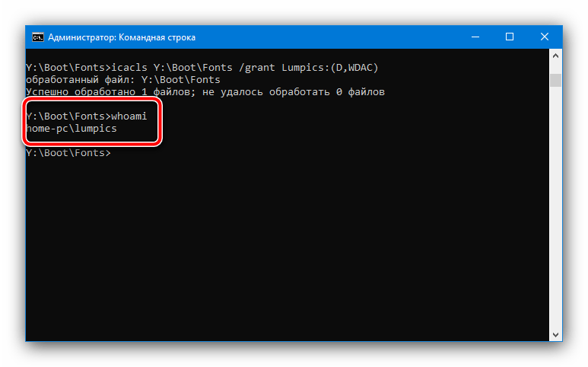Click the empty scrollbar track below thumb

[555, 206]
